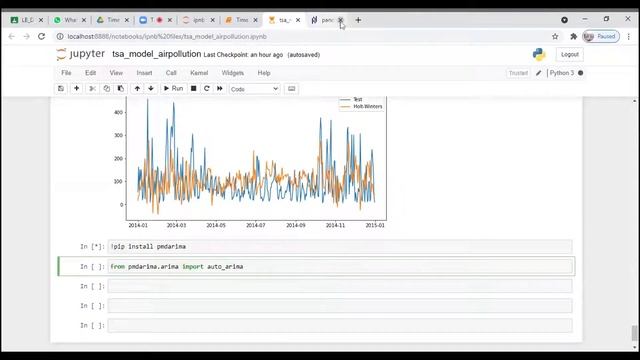This screenshot has height=360, width=640.
Task: Click the recording indicator icon near window controls
Action: (x=564, y=20)
